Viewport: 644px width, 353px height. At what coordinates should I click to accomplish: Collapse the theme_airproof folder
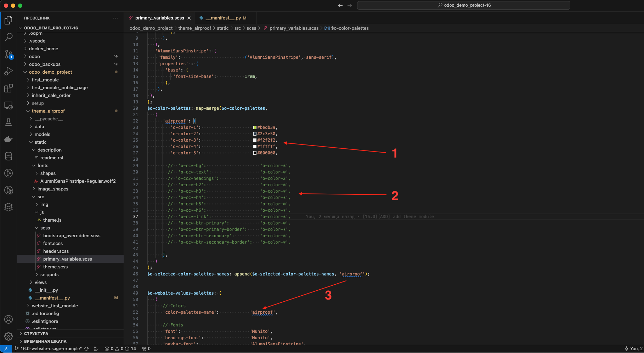point(48,111)
